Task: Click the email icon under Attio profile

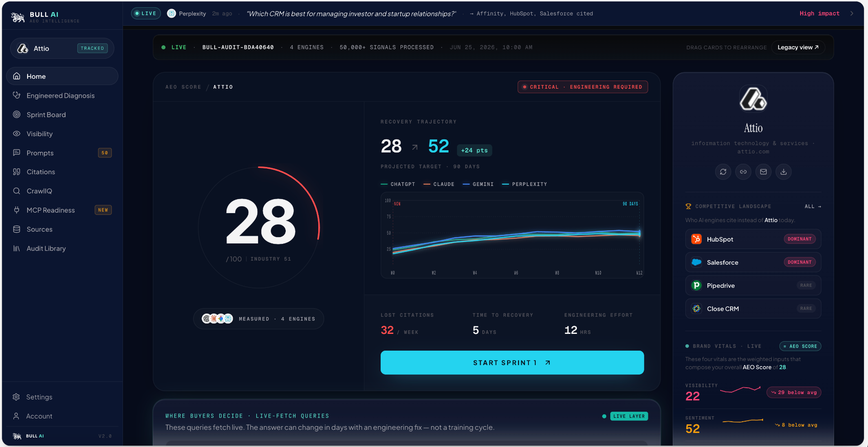Action: pyautogui.click(x=764, y=171)
